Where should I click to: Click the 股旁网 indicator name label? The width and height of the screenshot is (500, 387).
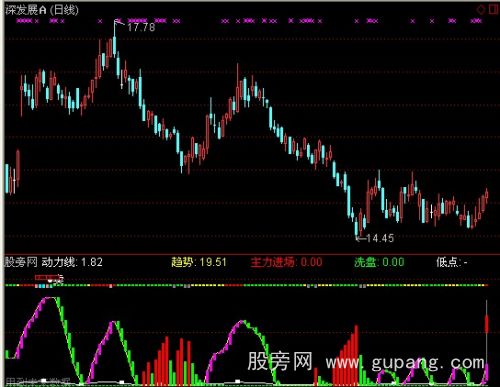coord(21,262)
